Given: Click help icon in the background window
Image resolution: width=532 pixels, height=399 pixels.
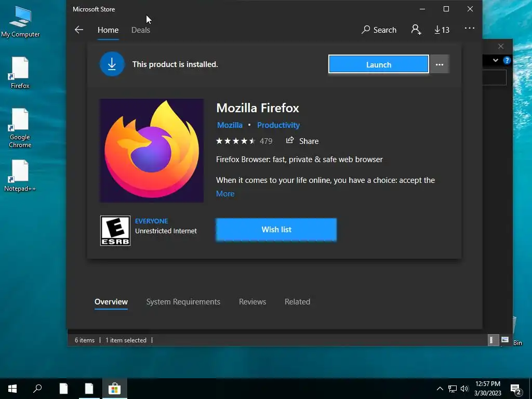Looking at the screenshot, I should 507,60.
